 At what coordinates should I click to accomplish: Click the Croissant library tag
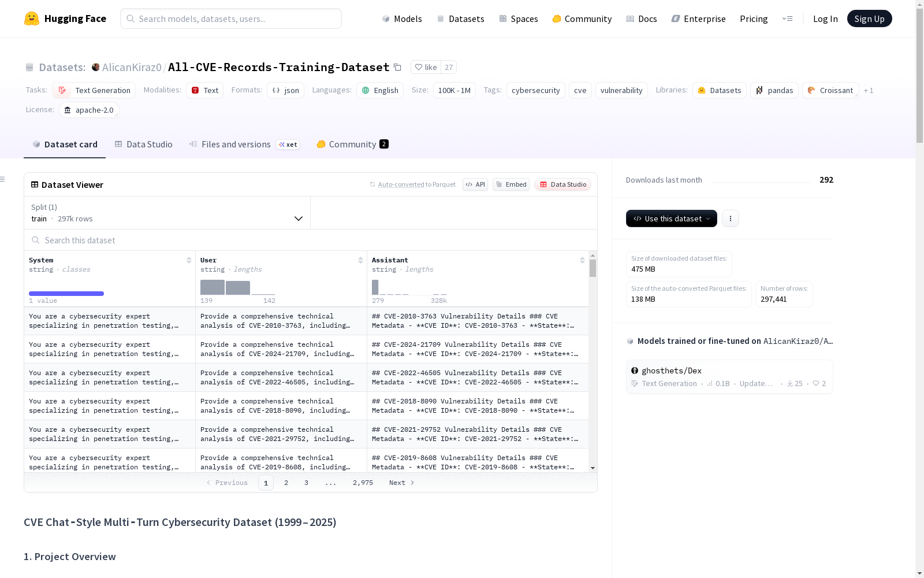coord(830,90)
